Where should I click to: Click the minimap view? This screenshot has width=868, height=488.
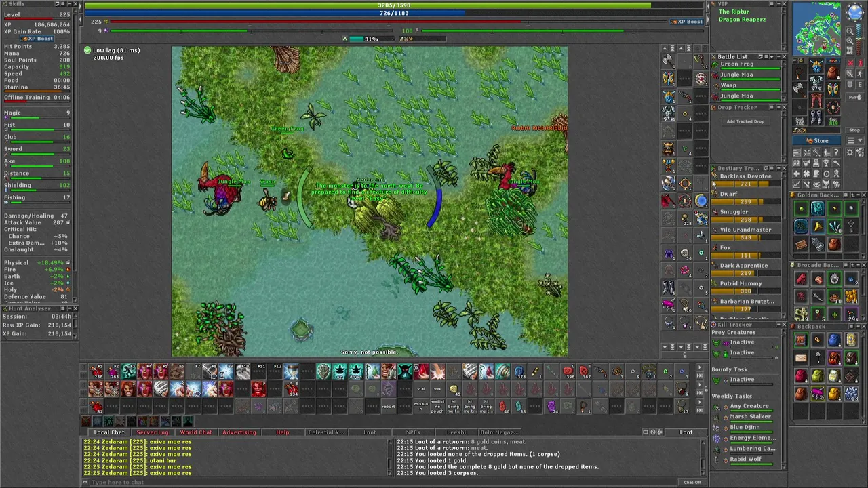click(x=816, y=28)
